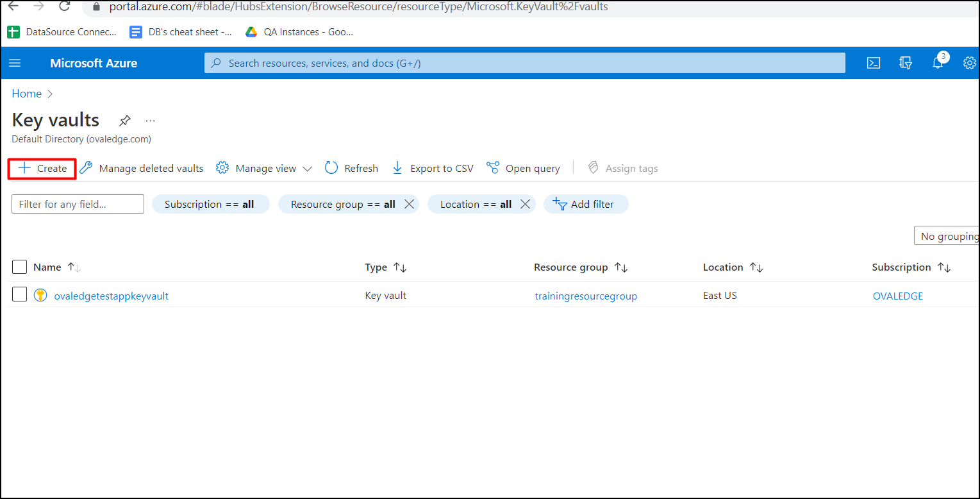Open the Azure portal hamburger menu
Image resolution: width=980 pixels, height=499 pixels.
[x=15, y=63]
